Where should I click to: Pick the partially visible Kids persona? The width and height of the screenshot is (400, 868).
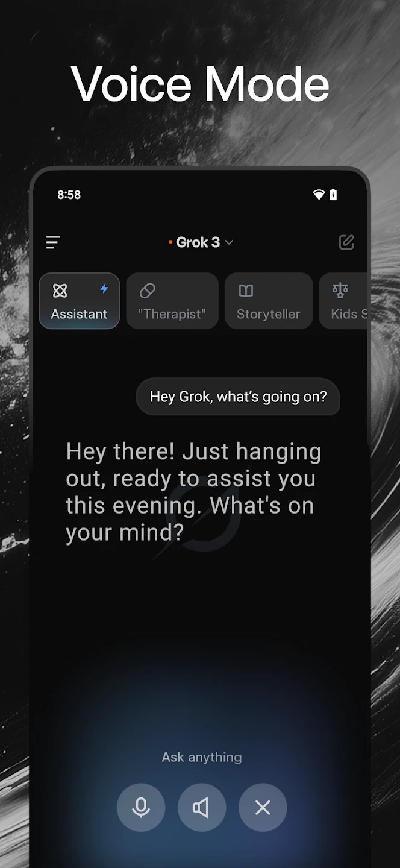click(x=349, y=314)
